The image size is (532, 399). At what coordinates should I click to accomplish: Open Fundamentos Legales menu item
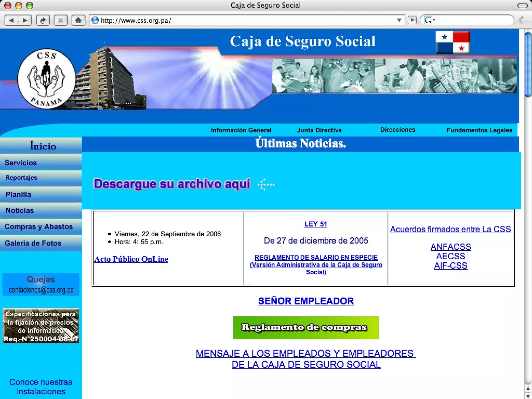click(x=480, y=130)
